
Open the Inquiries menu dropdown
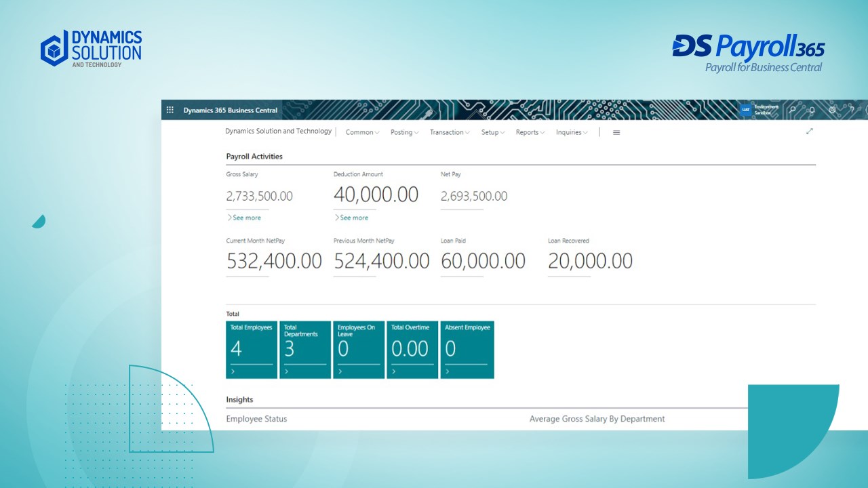coord(572,133)
